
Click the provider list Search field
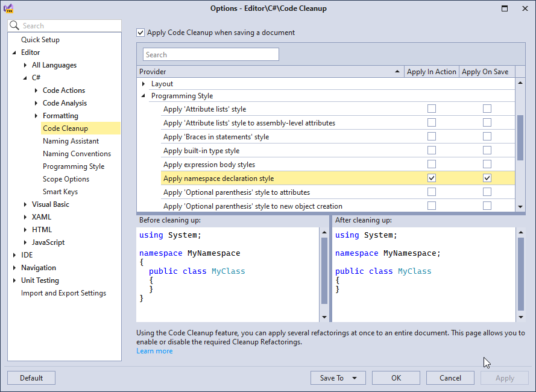coord(210,54)
